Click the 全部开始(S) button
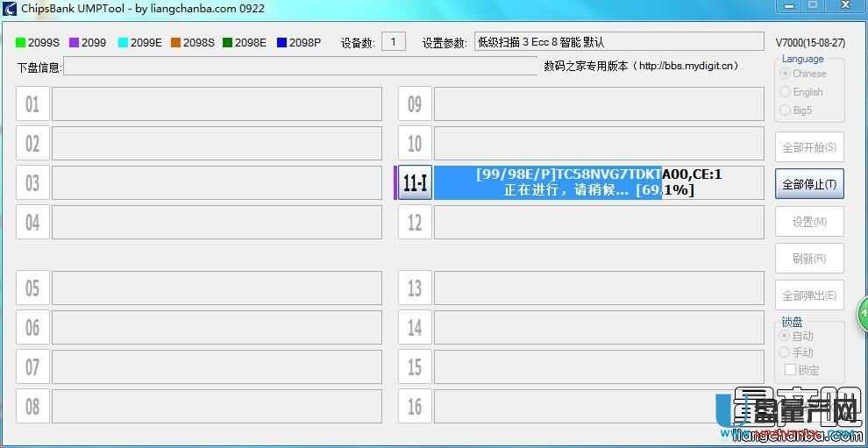868x448 pixels. pyautogui.click(x=809, y=147)
